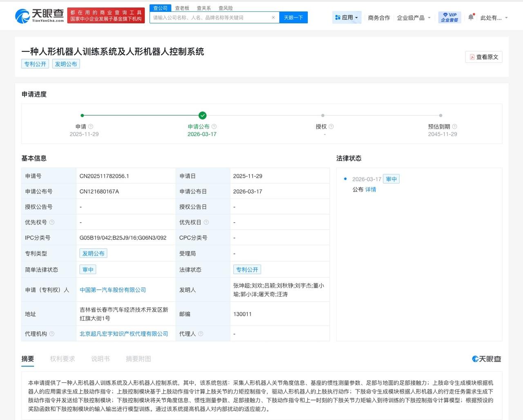This screenshot has height=420, width=523.
Task: Click the 天眼查 watermark logo in abstract panel
Action: point(487,358)
